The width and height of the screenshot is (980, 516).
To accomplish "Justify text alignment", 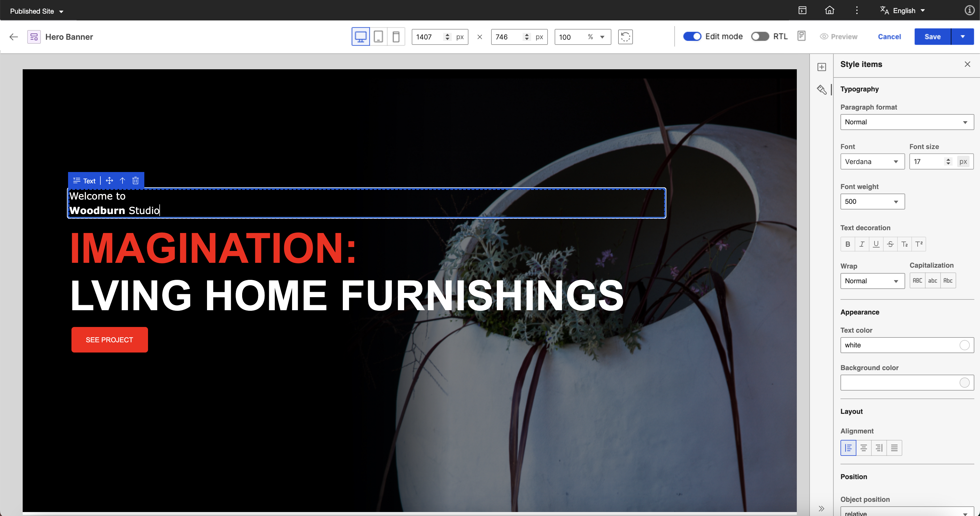I will (x=894, y=448).
